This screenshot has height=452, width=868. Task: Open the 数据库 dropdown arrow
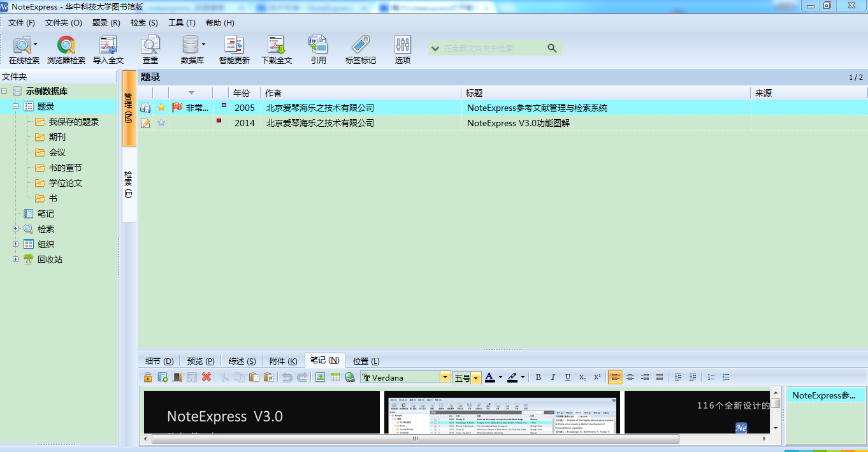tap(203, 45)
